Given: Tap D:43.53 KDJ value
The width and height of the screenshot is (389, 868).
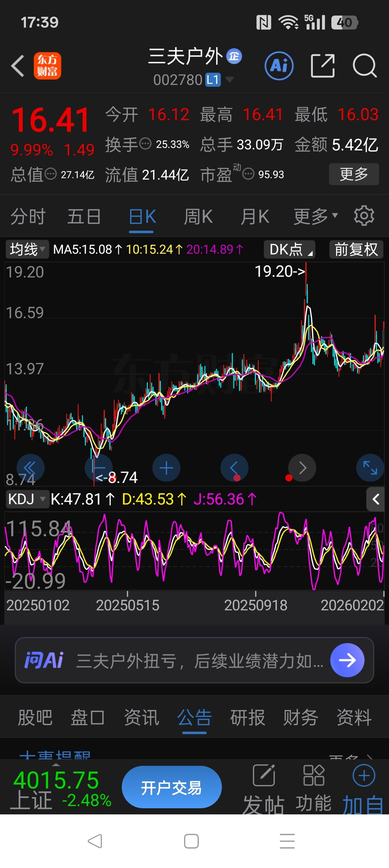Looking at the screenshot, I should coord(154,499).
